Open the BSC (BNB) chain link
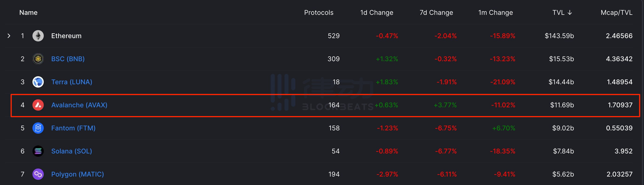Image resolution: width=644 pixels, height=185 pixels. [x=68, y=59]
